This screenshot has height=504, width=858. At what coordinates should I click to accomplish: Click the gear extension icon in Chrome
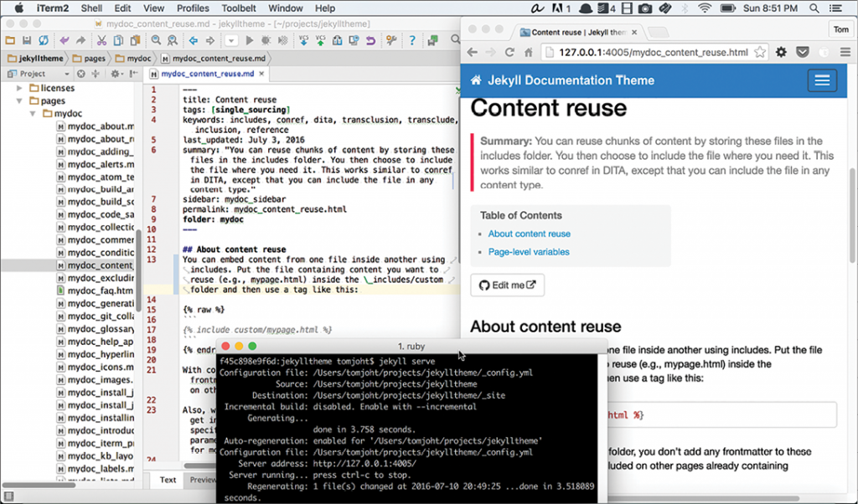pyautogui.click(x=781, y=53)
